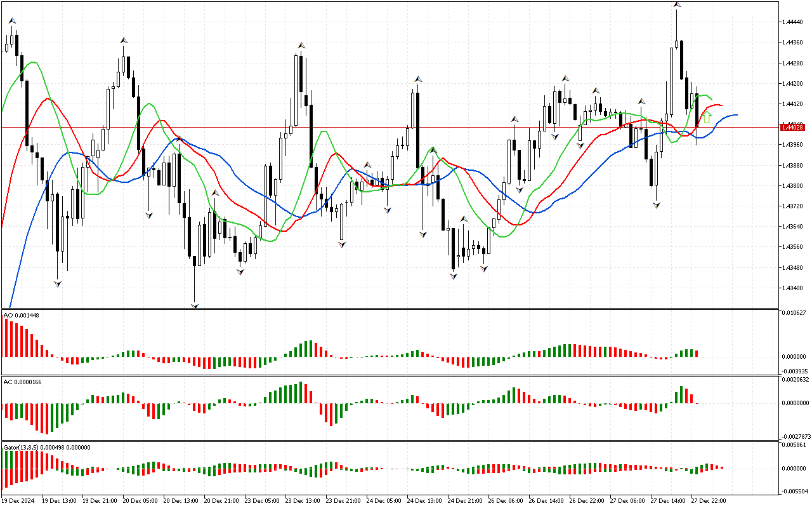Click the 20 Dec 05:00 time label

(x=140, y=501)
